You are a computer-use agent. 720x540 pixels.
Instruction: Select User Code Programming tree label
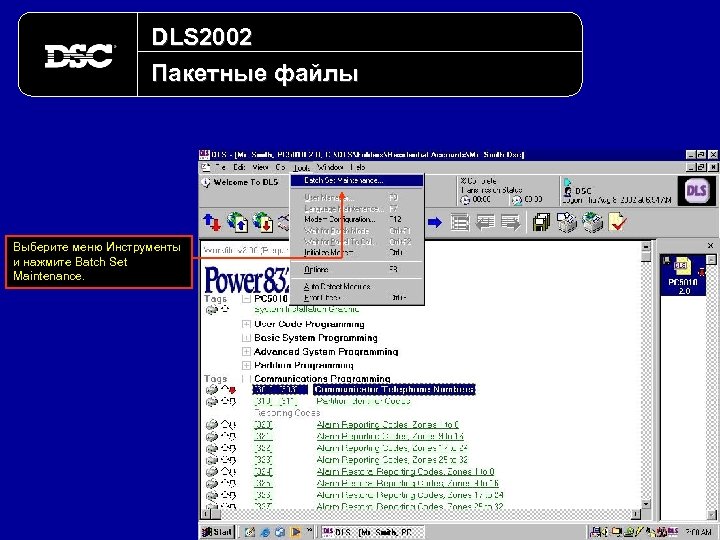309,324
